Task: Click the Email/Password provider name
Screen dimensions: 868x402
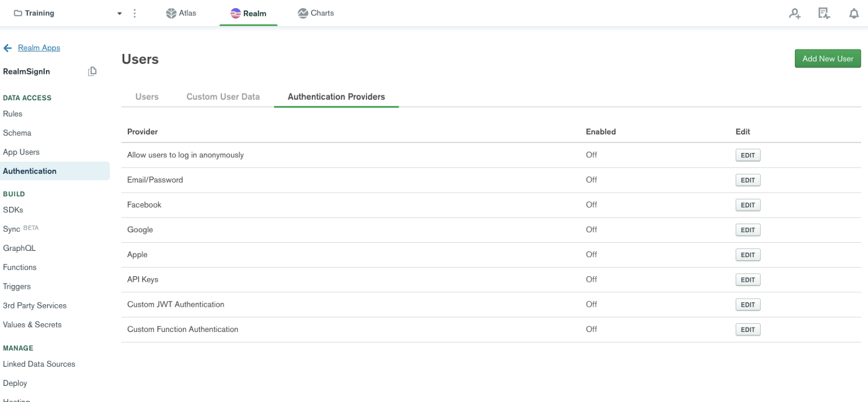Action: (x=155, y=180)
